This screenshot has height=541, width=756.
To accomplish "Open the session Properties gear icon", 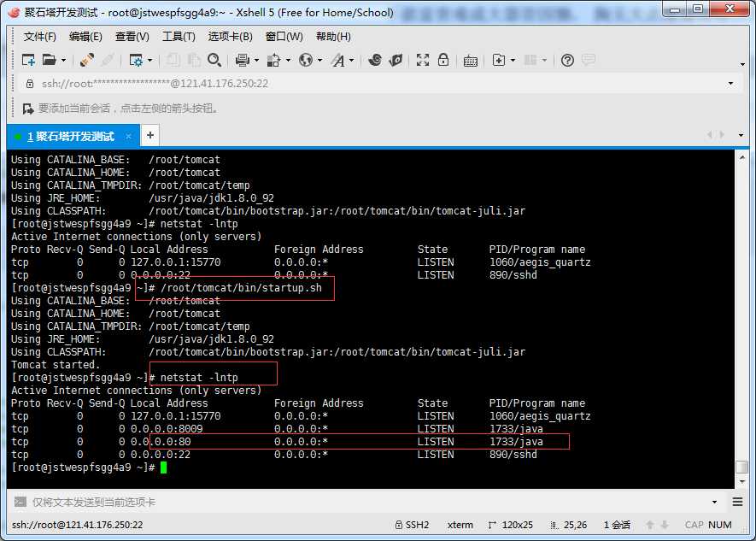I will (x=136, y=60).
